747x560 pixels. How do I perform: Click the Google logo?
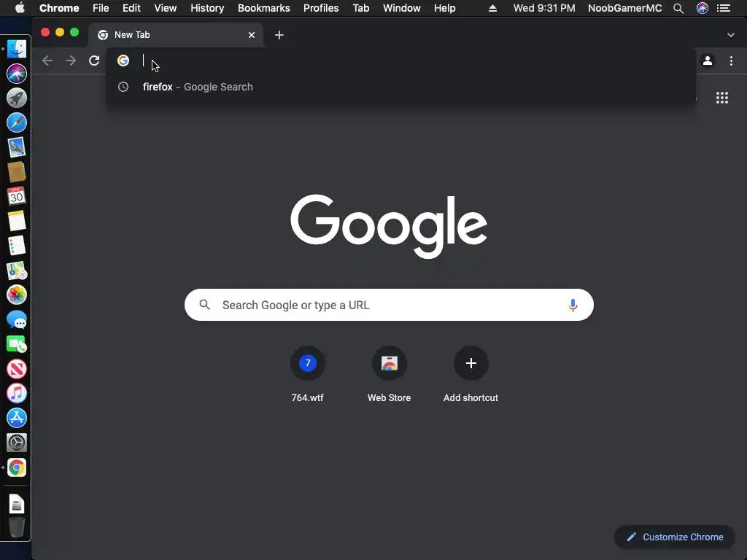tap(389, 226)
